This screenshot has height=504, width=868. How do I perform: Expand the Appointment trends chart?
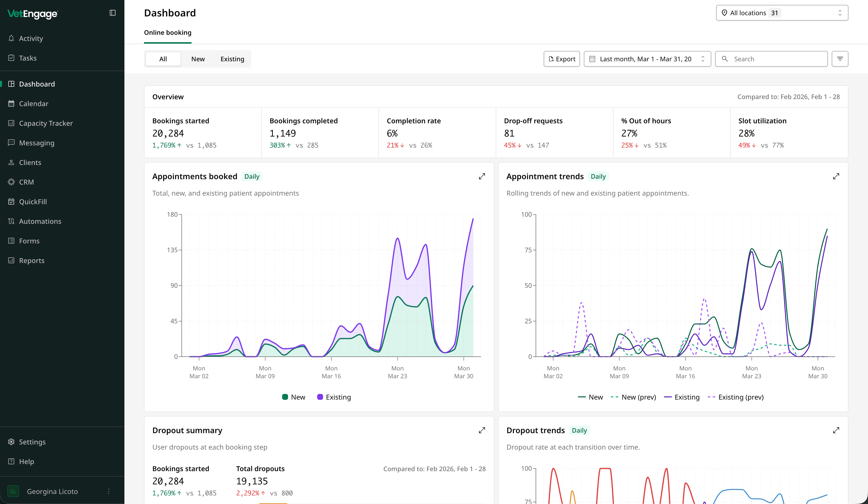(836, 176)
